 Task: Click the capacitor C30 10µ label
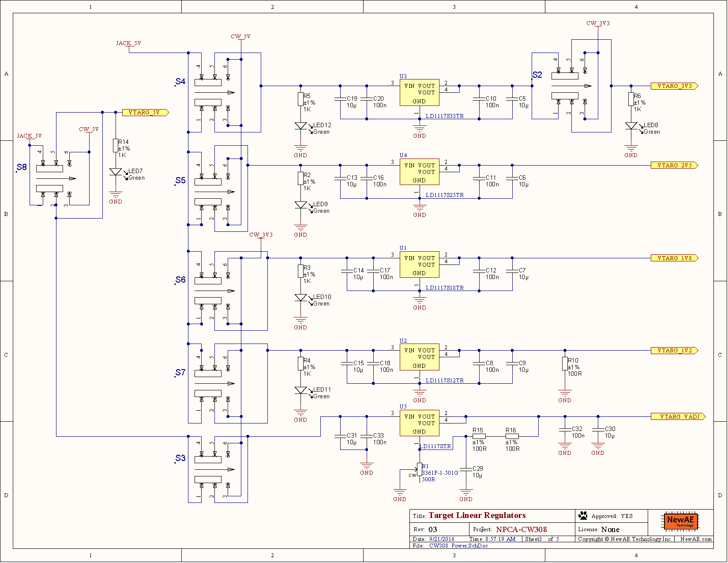coord(610,432)
